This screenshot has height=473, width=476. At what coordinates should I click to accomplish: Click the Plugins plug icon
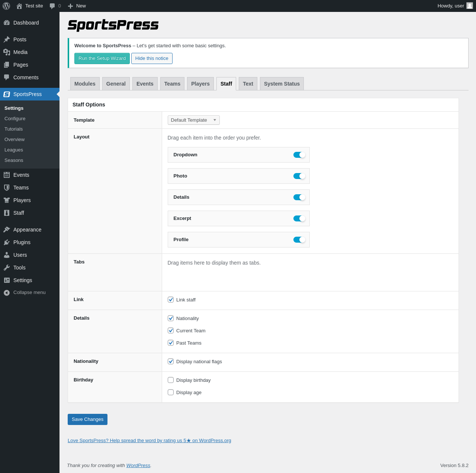(7, 242)
